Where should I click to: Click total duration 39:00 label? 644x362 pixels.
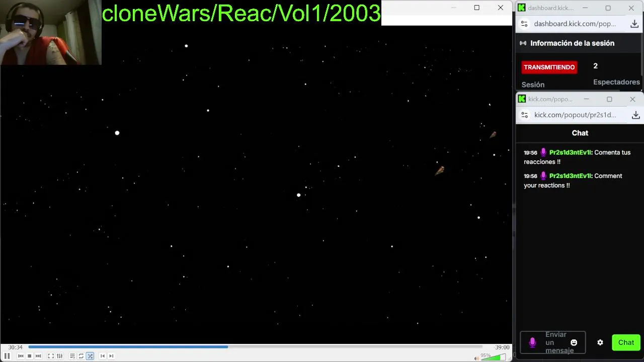[502, 347]
